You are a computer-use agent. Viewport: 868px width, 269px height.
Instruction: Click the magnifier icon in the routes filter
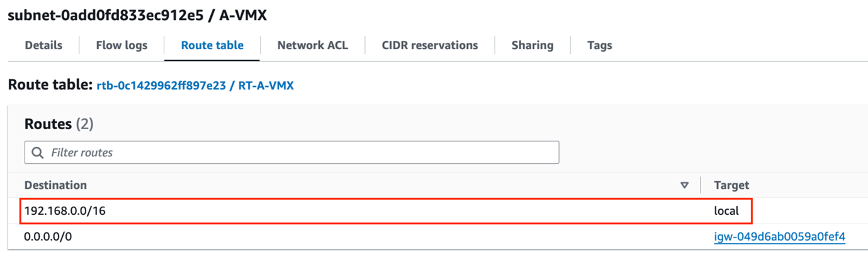[38, 152]
